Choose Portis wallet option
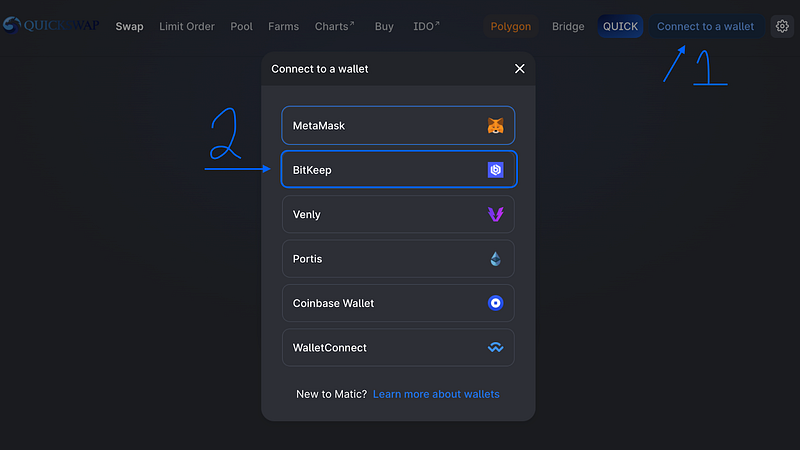The image size is (800, 450). (x=398, y=259)
